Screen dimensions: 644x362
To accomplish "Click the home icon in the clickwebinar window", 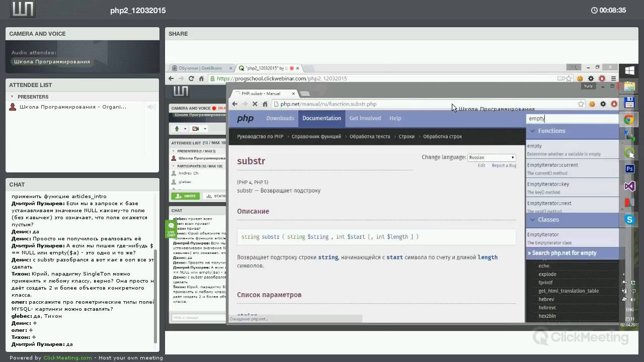I will click(201, 78).
